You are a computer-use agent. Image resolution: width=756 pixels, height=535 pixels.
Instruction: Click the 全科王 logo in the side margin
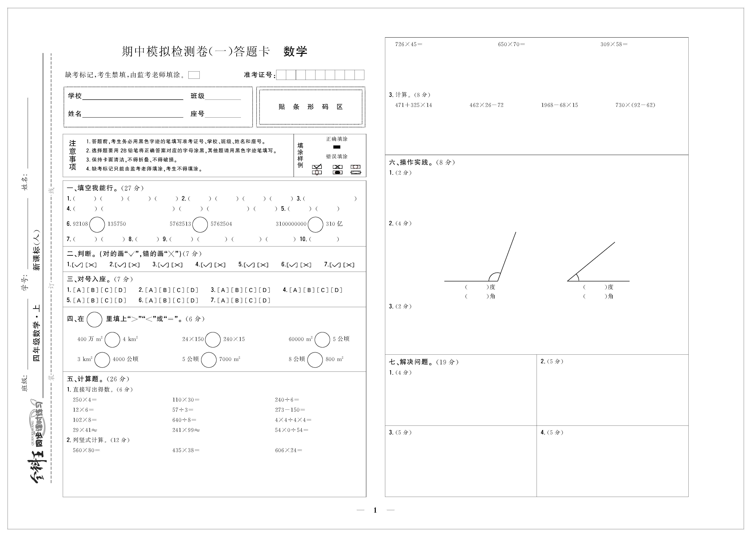pos(37,467)
